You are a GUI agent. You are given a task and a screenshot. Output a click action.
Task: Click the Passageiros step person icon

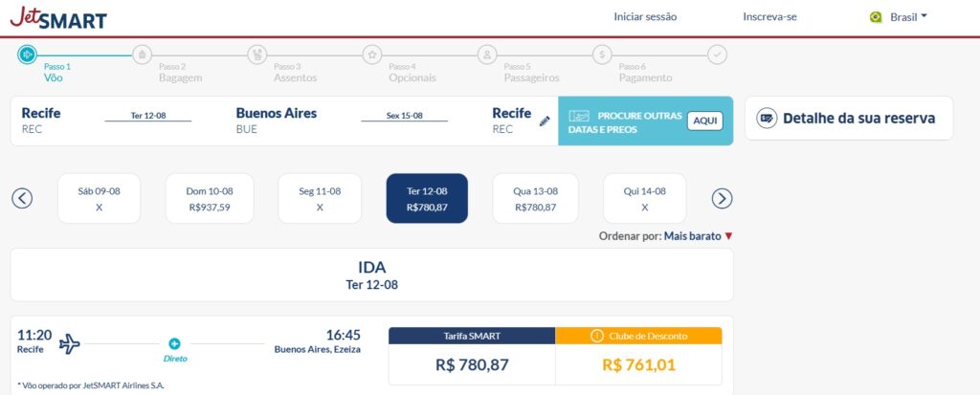(x=487, y=54)
